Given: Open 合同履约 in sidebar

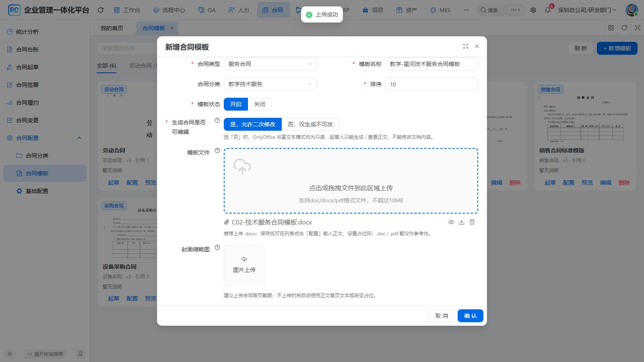Looking at the screenshot, I should (45, 103).
